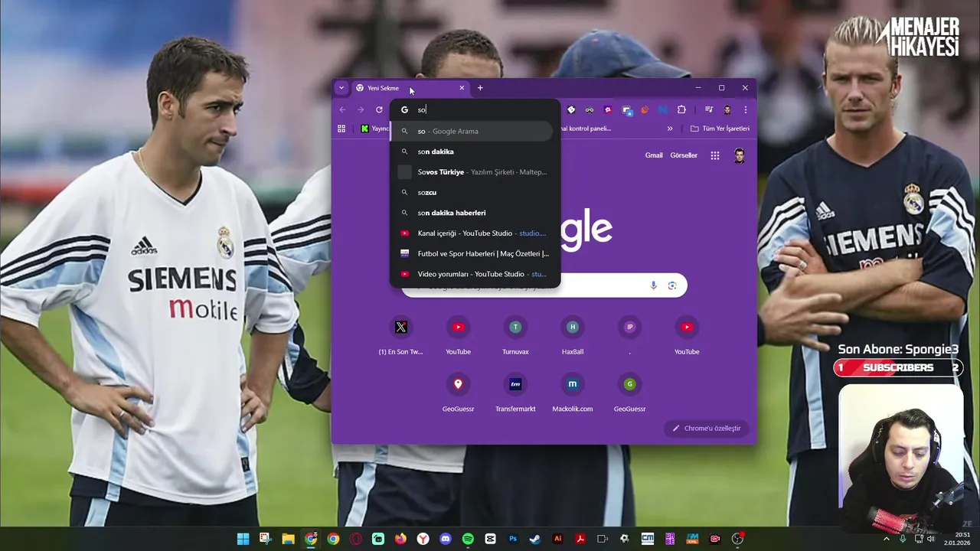Open the Chrome apps grid in bookmarks bar
The height and width of the screenshot is (551, 980).
(341, 129)
